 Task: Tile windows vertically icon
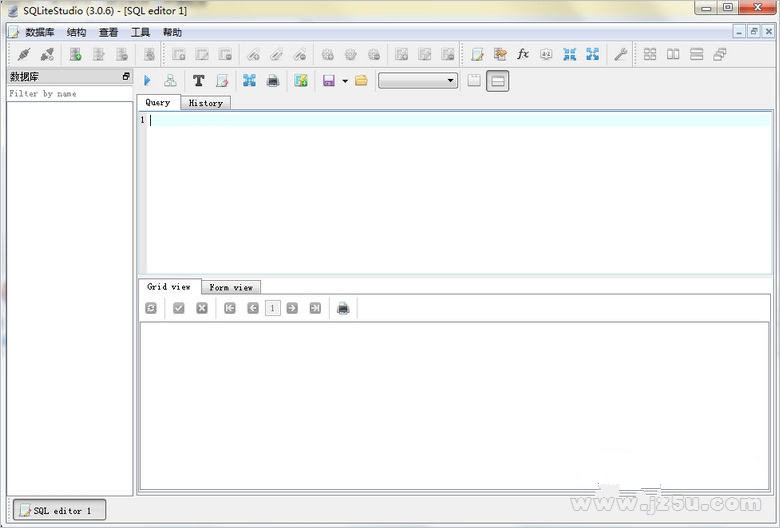click(x=696, y=54)
